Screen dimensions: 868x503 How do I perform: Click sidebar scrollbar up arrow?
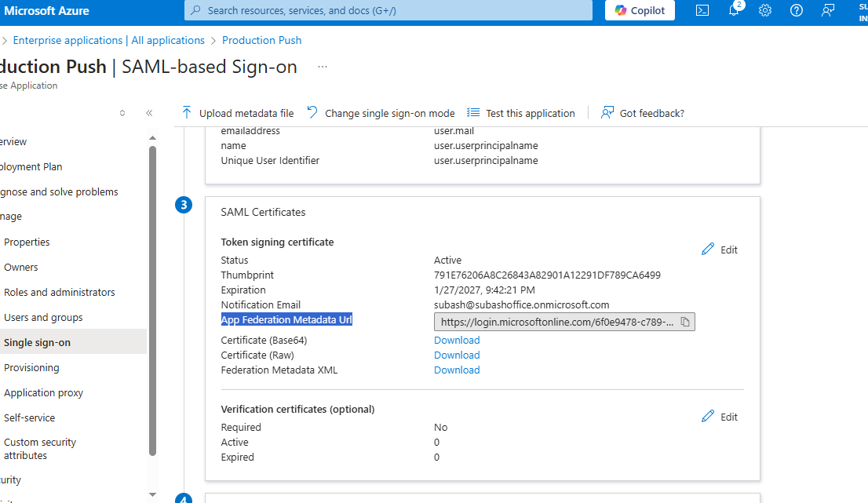point(153,138)
